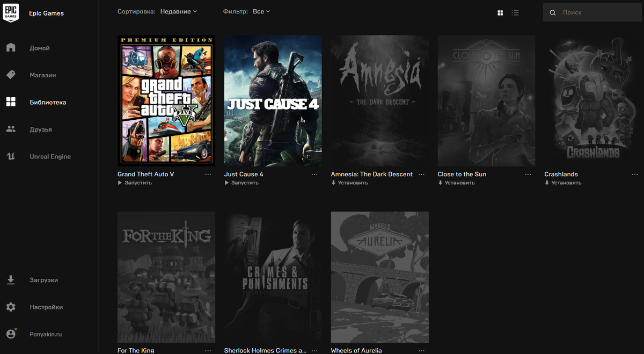
Task: Click the Amnesia The Dark Descent cover
Action: click(380, 101)
